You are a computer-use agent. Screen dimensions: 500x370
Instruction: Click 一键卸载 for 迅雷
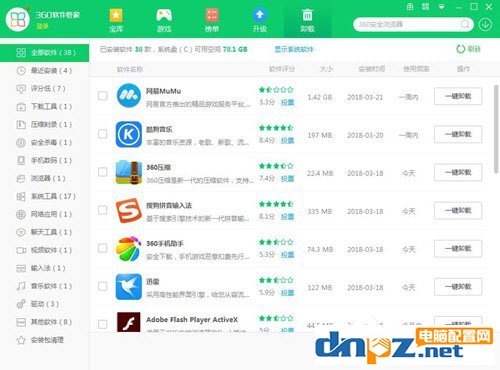pyautogui.click(x=458, y=287)
